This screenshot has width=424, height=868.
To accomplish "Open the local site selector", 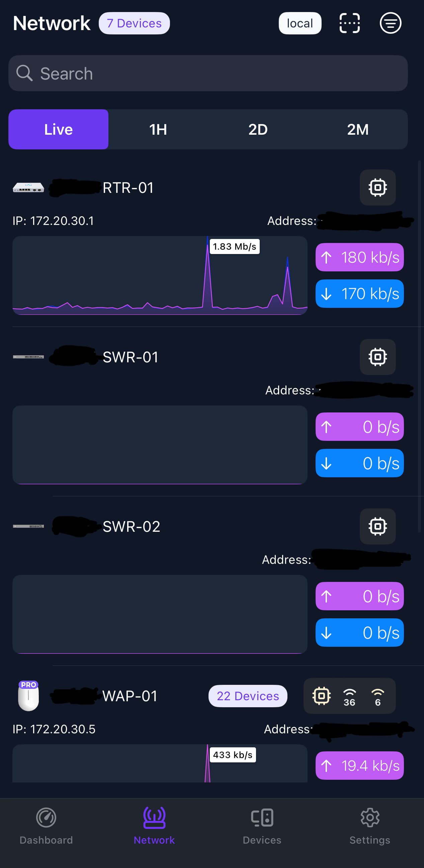I will click(x=300, y=23).
